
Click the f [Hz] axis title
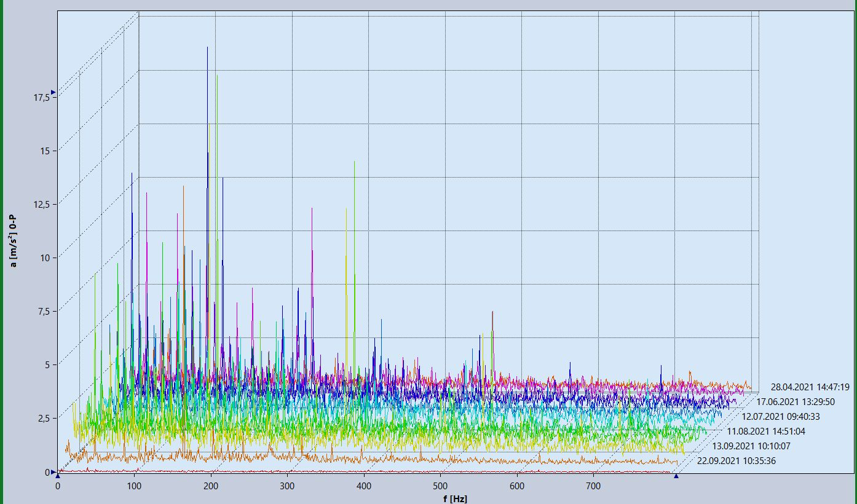point(455,498)
